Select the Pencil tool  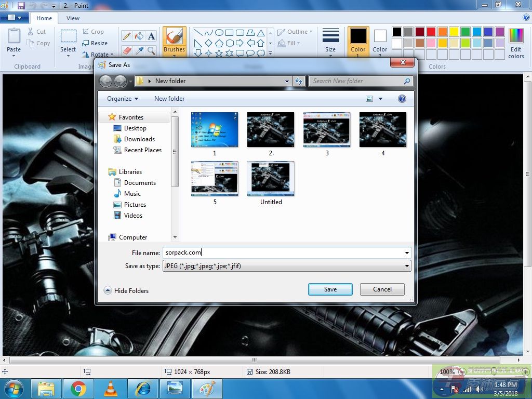tap(126, 36)
